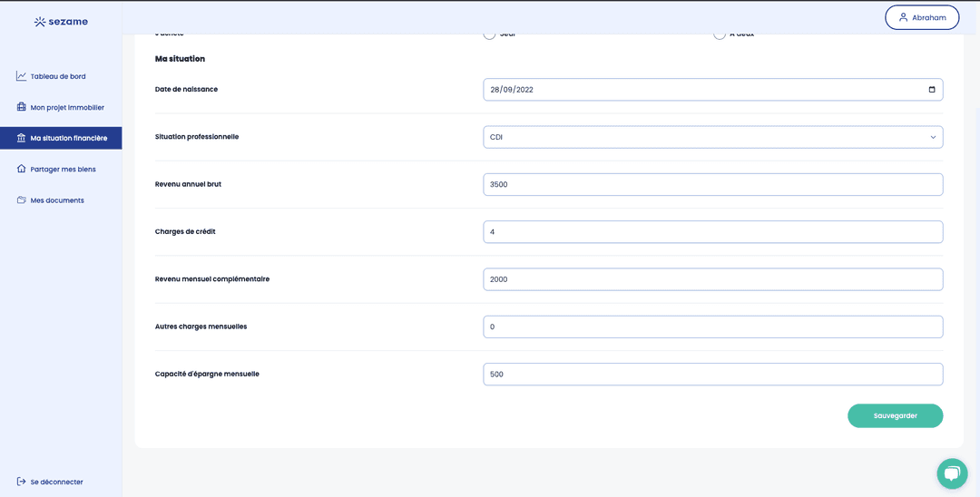Viewport: 980px width, 497px height.
Task: Click the bank icon for Ma situation financière
Action: (21, 138)
